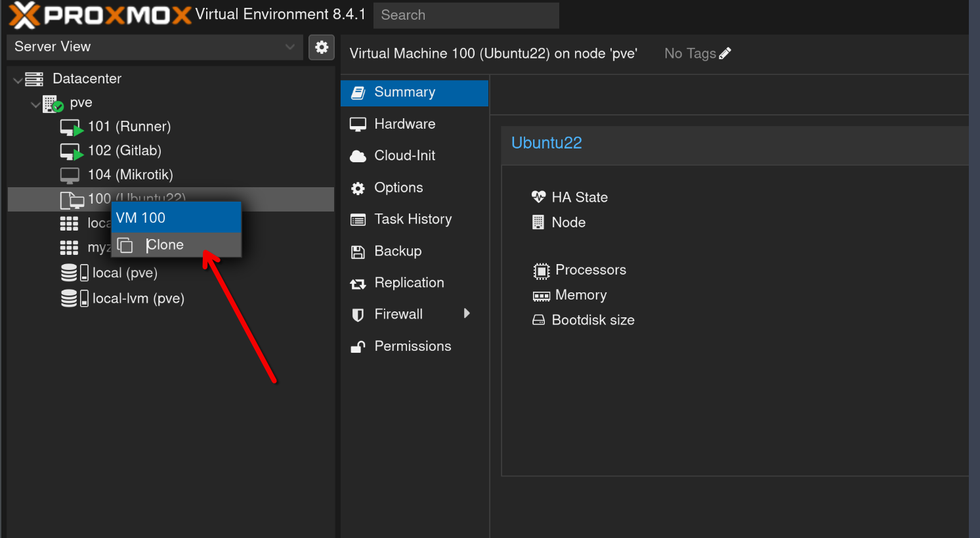This screenshot has height=538, width=980.
Task: Open the Hardware tab
Action: [414, 124]
